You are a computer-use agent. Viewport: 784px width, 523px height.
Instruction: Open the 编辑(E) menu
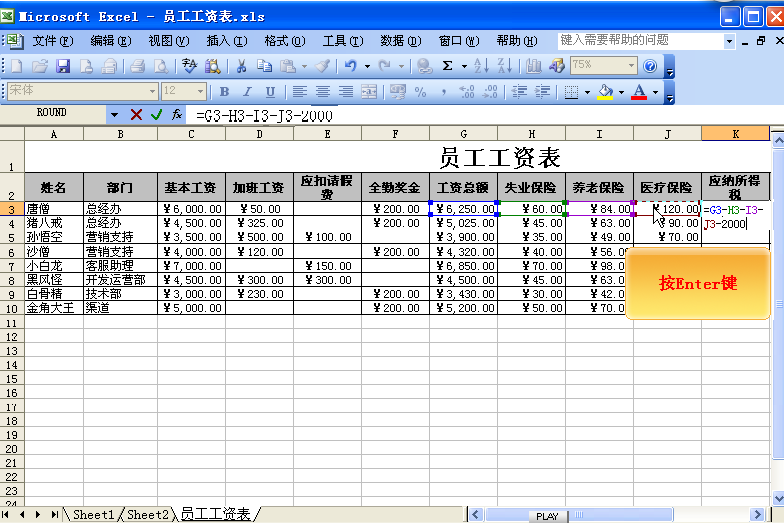coord(110,40)
